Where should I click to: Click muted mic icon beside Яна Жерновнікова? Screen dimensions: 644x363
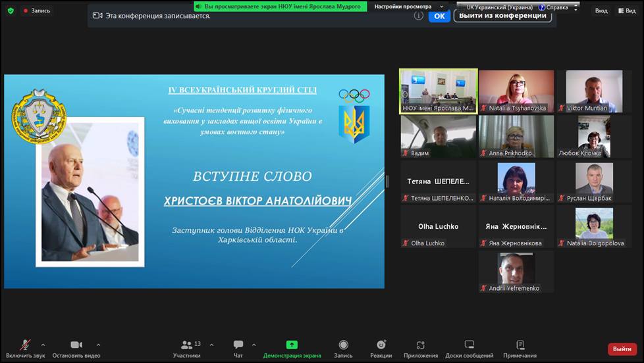tap(484, 243)
